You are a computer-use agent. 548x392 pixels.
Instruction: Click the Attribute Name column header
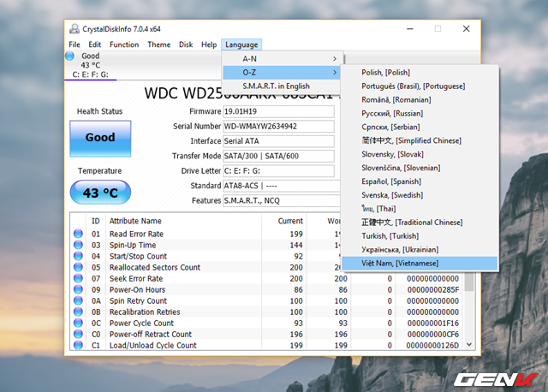pos(135,221)
